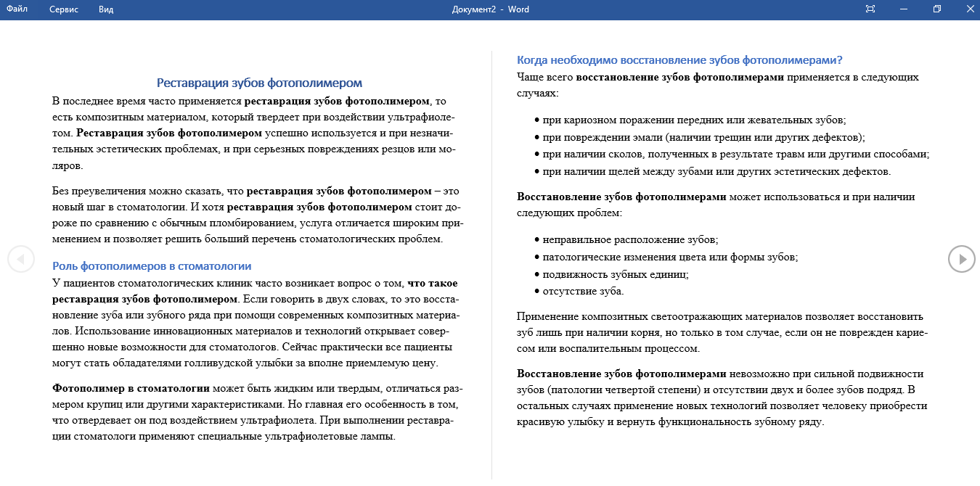Open the Вид menu
Screen dimensions: 980x486
point(106,9)
